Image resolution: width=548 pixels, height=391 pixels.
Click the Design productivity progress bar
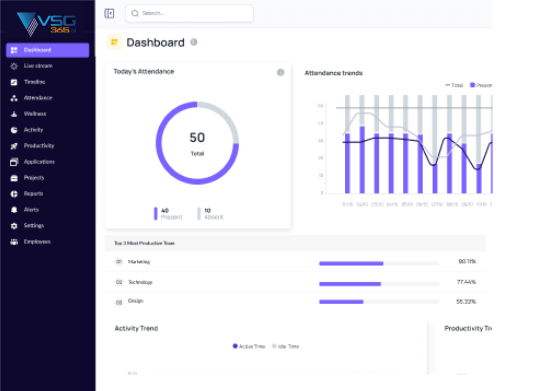379,302
